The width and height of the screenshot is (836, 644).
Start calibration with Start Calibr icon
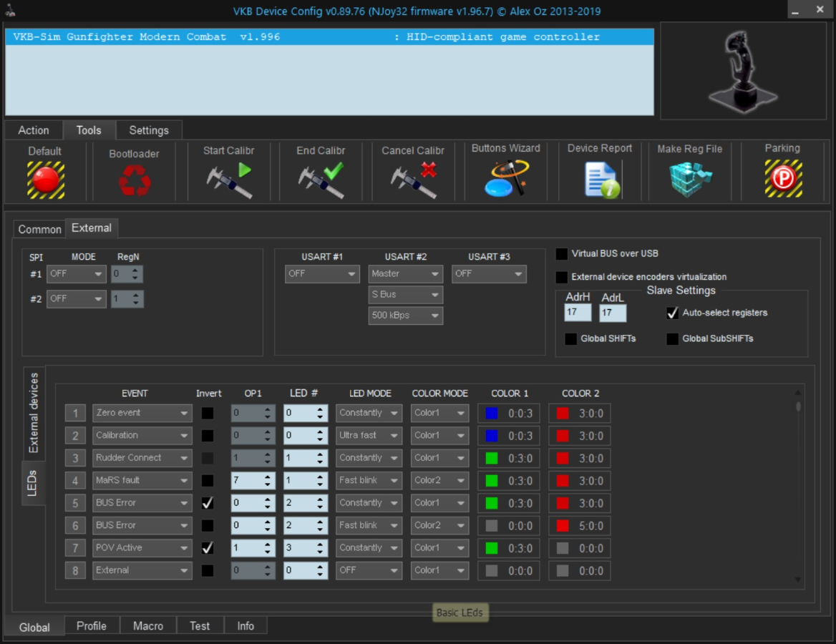[229, 180]
